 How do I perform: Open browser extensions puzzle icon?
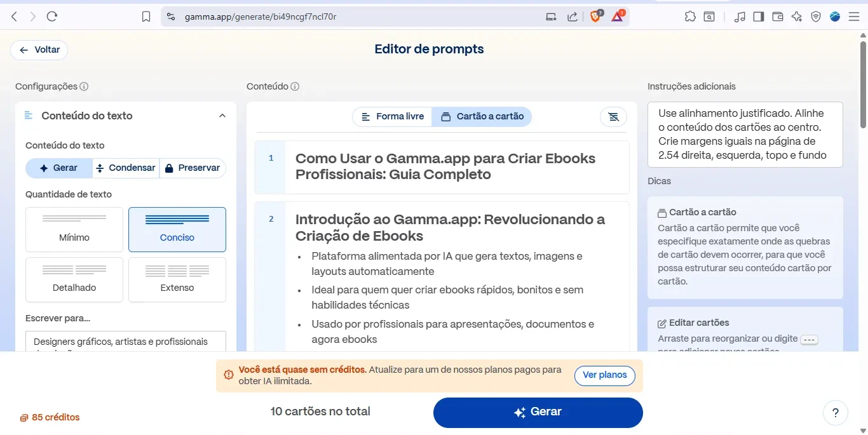tap(690, 17)
